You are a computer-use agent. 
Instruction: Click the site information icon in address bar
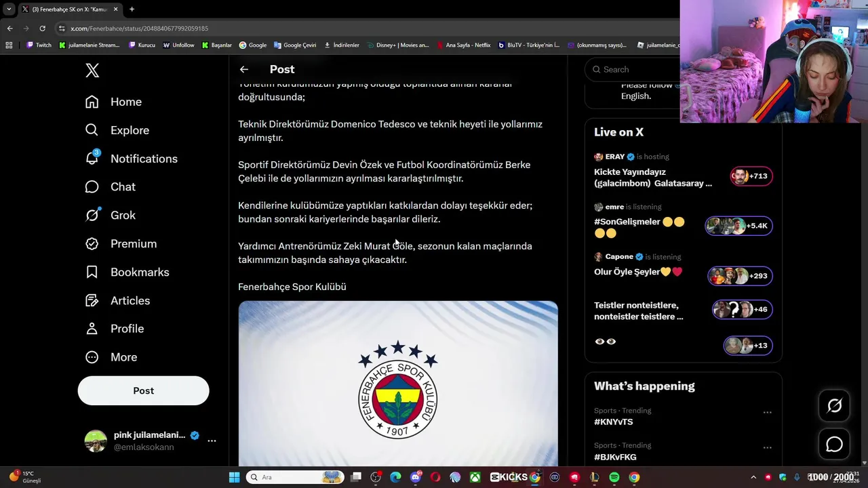(62, 28)
